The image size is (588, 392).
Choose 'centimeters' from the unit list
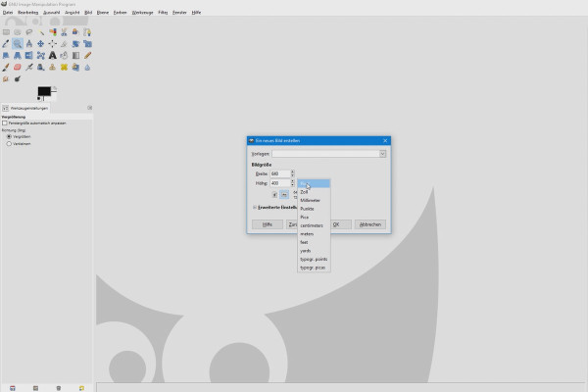pos(314,225)
